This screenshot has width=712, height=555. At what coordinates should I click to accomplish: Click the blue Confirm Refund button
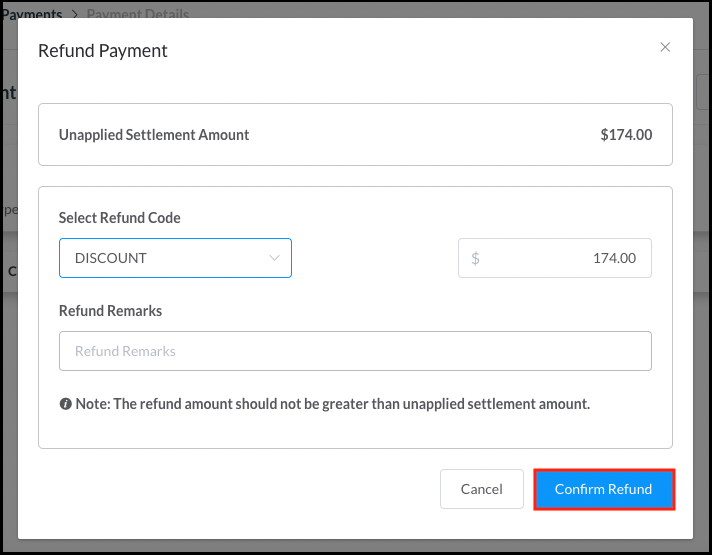tap(603, 489)
